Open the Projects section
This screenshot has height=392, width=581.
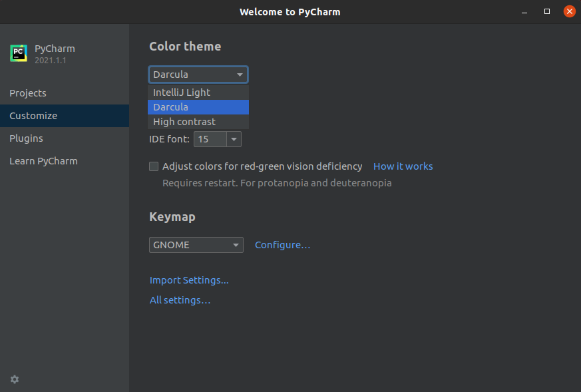click(65, 93)
